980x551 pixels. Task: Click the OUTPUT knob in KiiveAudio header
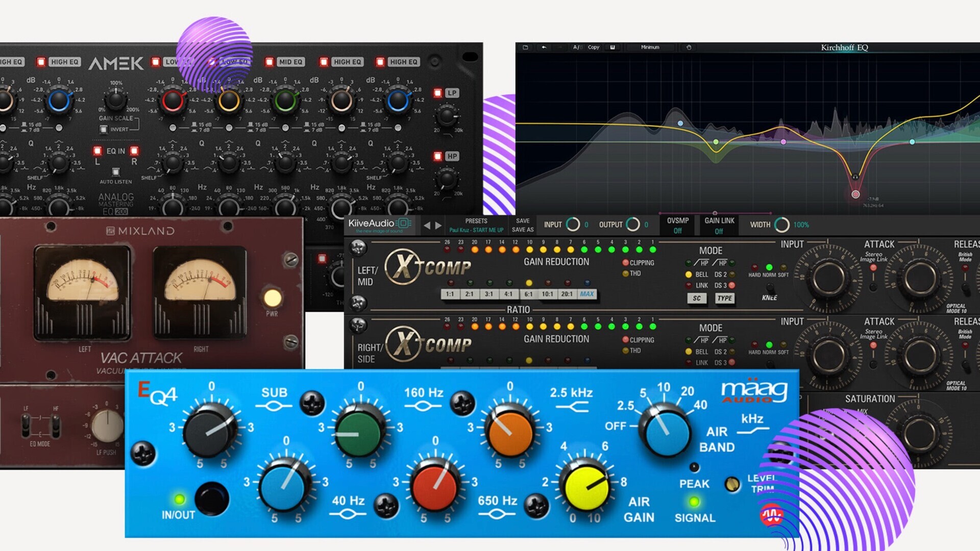(x=633, y=224)
